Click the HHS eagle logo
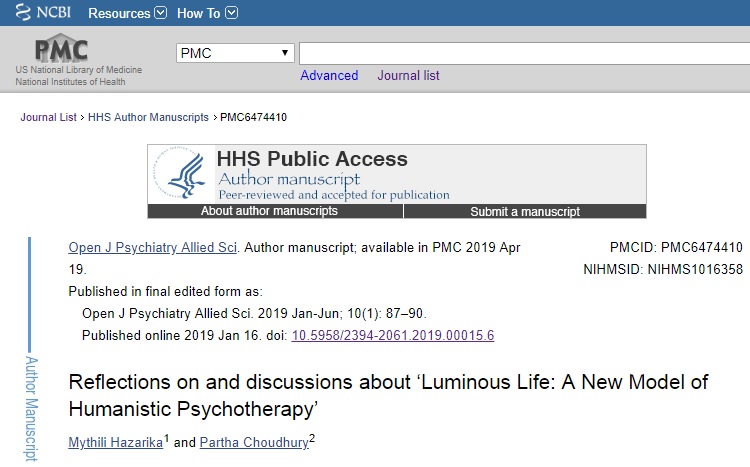 [184, 175]
